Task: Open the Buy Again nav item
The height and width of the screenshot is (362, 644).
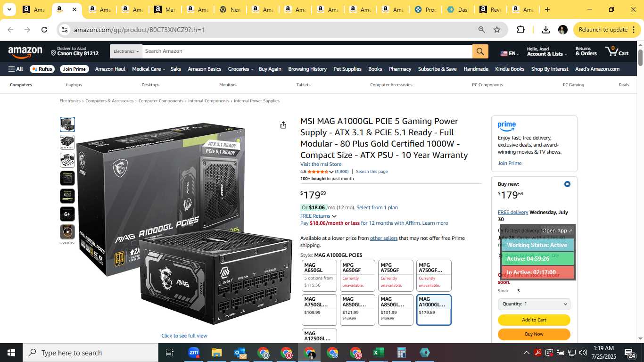Action: tap(270, 69)
